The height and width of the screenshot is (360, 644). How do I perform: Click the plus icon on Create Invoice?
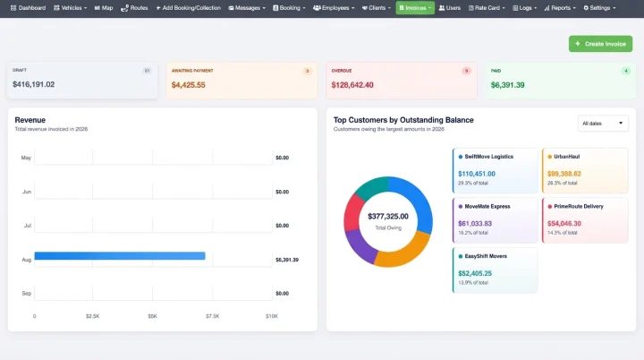578,44
